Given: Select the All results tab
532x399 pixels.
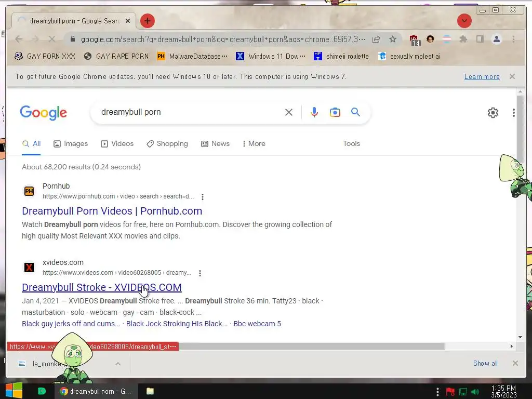Looking at the screenshot, I should point(31,143).
